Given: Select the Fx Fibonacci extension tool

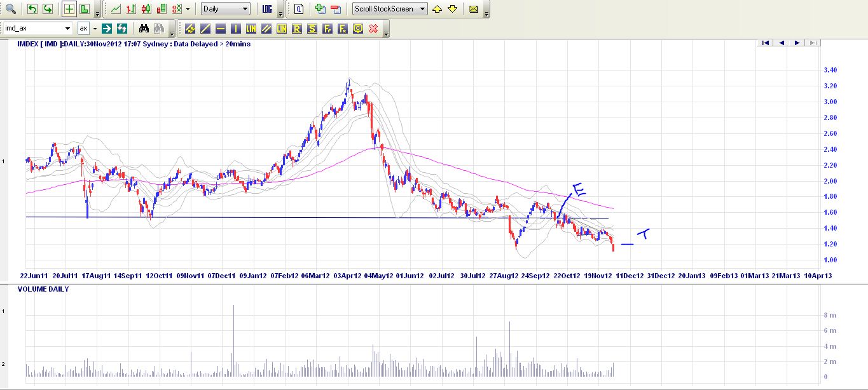Looking at the screenshot, I should pos(343,29).
